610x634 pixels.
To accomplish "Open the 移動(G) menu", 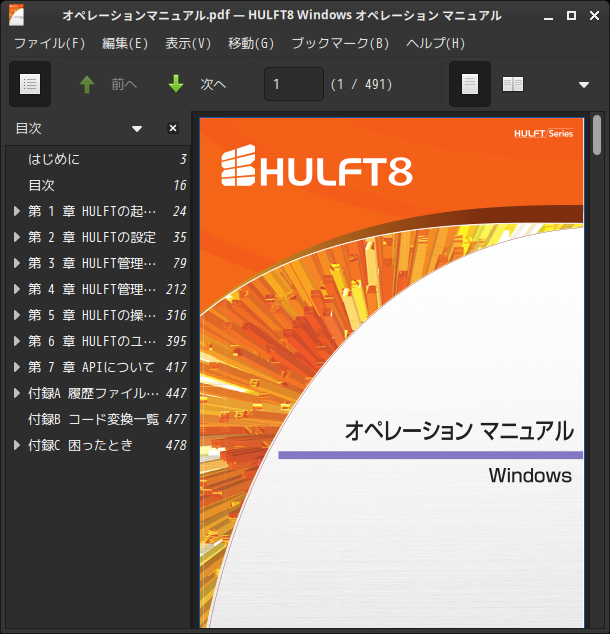I will [x=251, y=43].
